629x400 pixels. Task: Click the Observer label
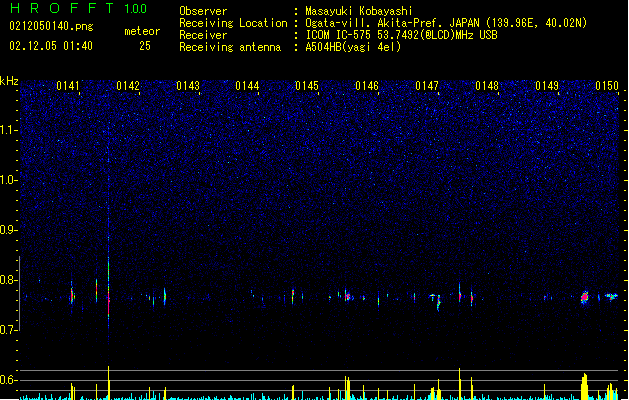click(x=203, y=11)
